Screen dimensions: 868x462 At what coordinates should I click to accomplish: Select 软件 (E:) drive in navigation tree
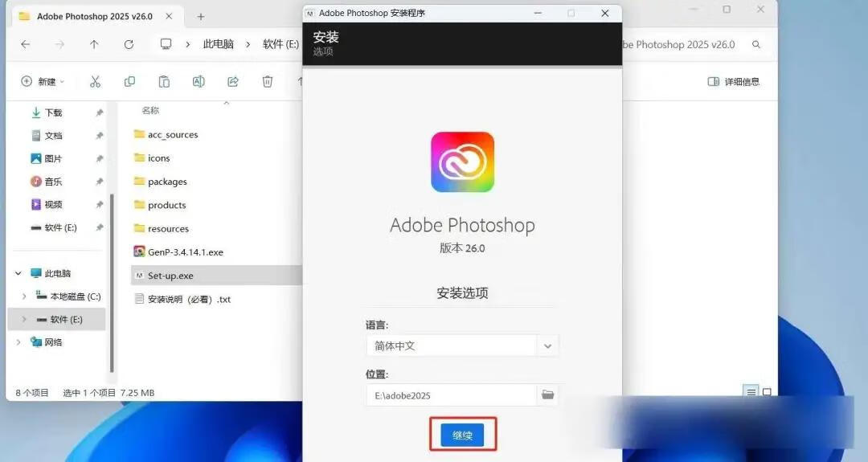pos(59,319)
